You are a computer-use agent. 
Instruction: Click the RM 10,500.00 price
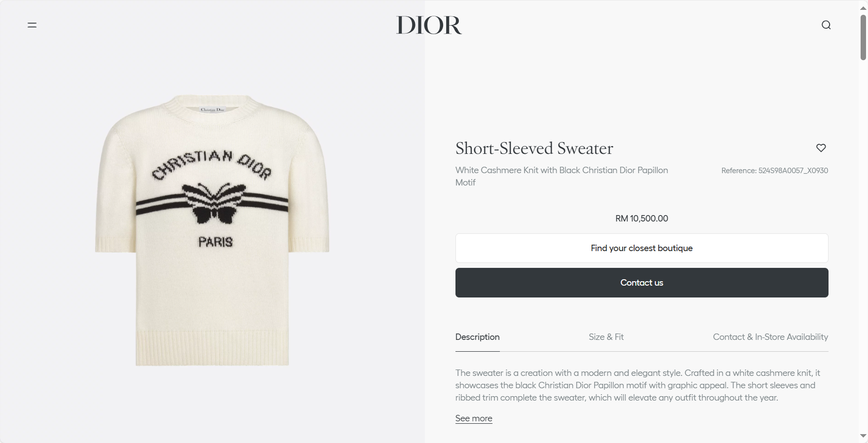[642, 219]
